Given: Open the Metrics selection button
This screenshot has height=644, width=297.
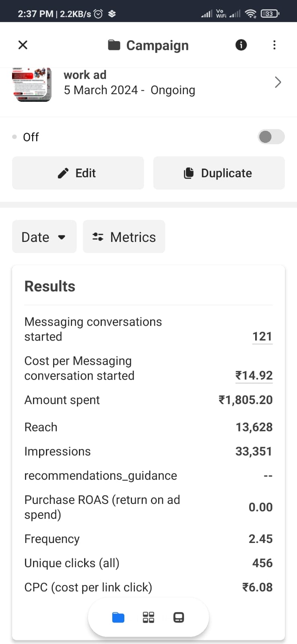Looking at the screenshot, I should [124, 237].
